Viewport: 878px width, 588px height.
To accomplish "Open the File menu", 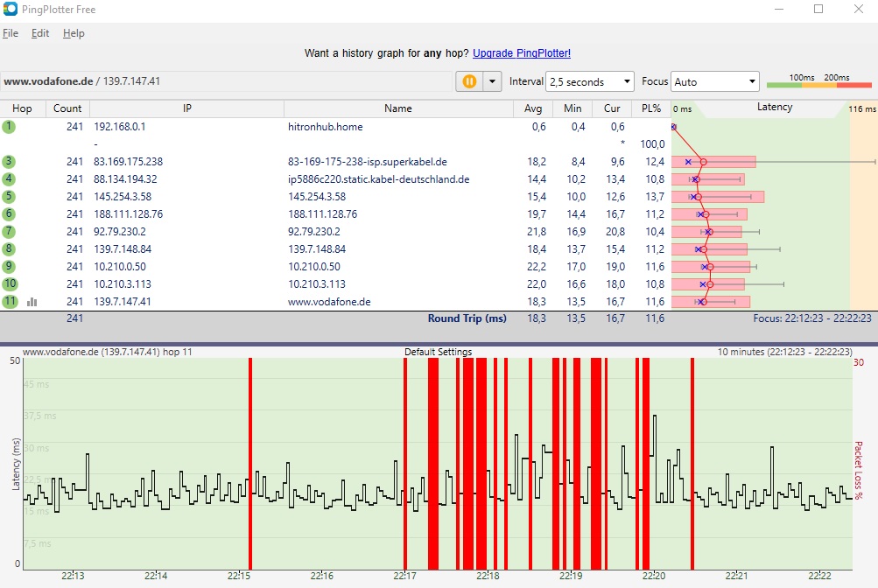I will pyautogui.click(x=11, y=33).
